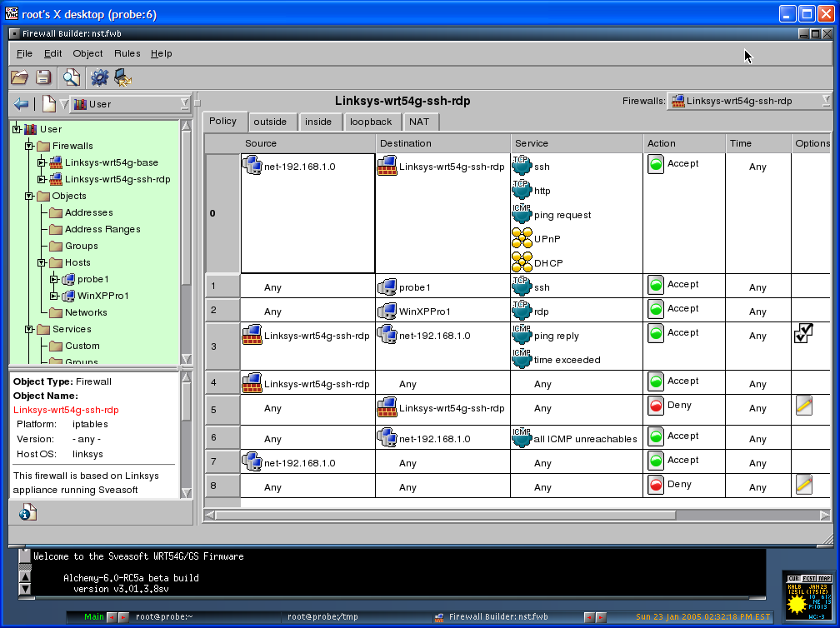Select the Networks folder in the tree
Image resolution: width=840 pixels, height=628 pixels.
pos(86,312)
